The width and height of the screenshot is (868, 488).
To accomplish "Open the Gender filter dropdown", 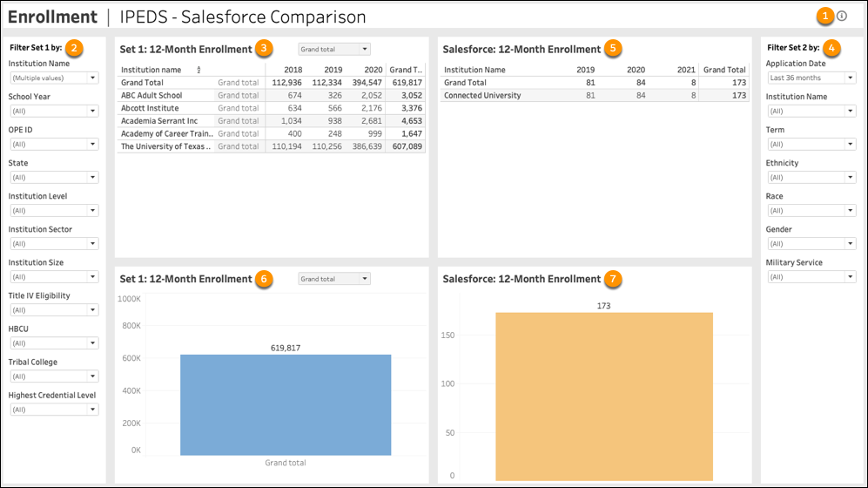I will click(x=811, y=244).
